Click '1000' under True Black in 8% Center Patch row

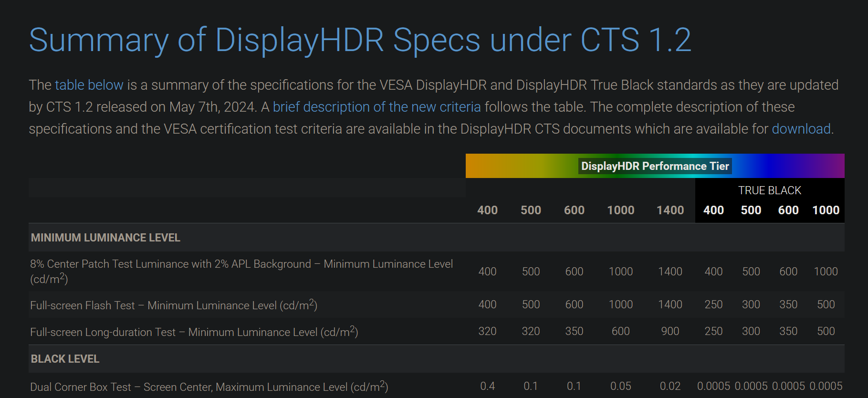(826, 272)
